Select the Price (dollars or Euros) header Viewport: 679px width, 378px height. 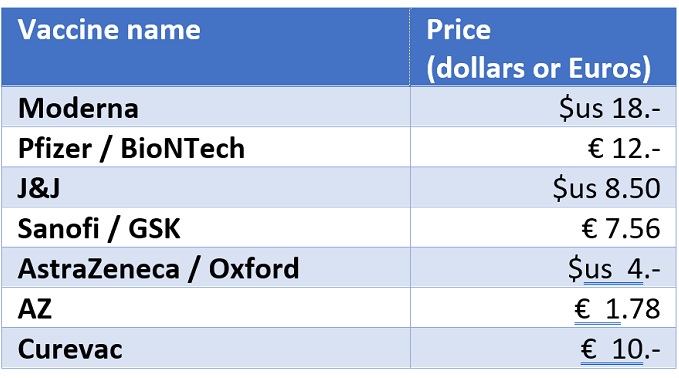(x=543, y=47)
